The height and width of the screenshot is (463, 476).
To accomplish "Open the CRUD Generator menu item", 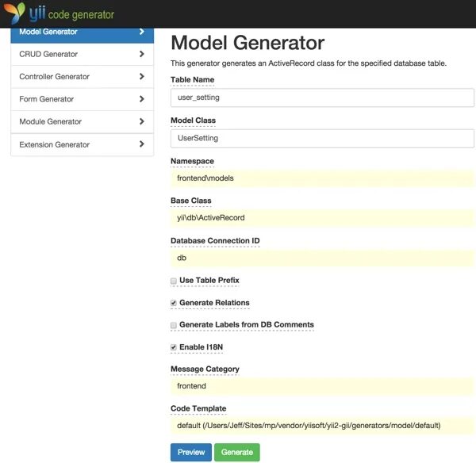I will [82, 55].
